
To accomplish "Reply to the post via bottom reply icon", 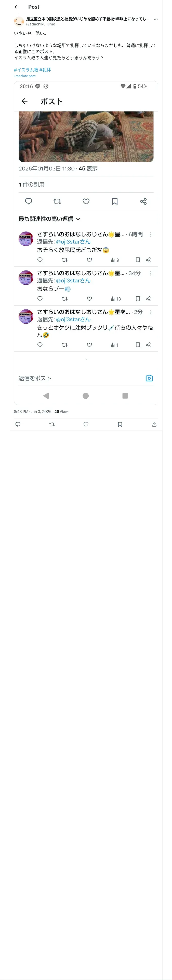I will 18,424.
